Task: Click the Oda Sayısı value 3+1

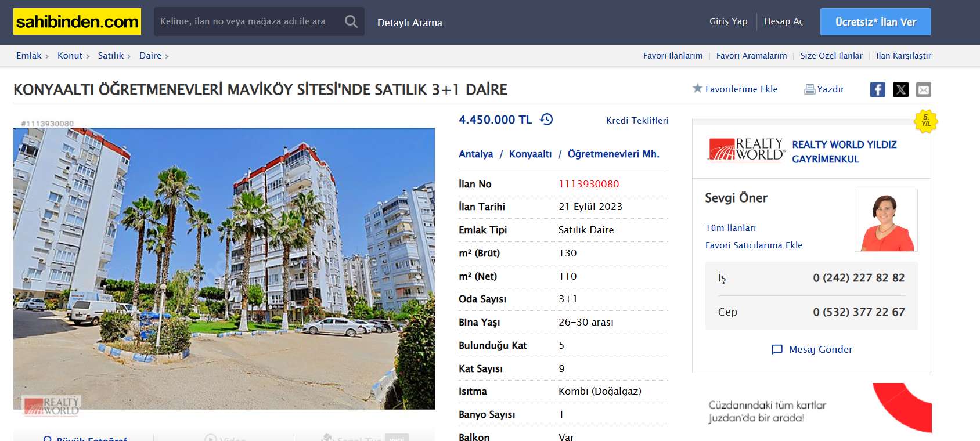Action: 568,299
